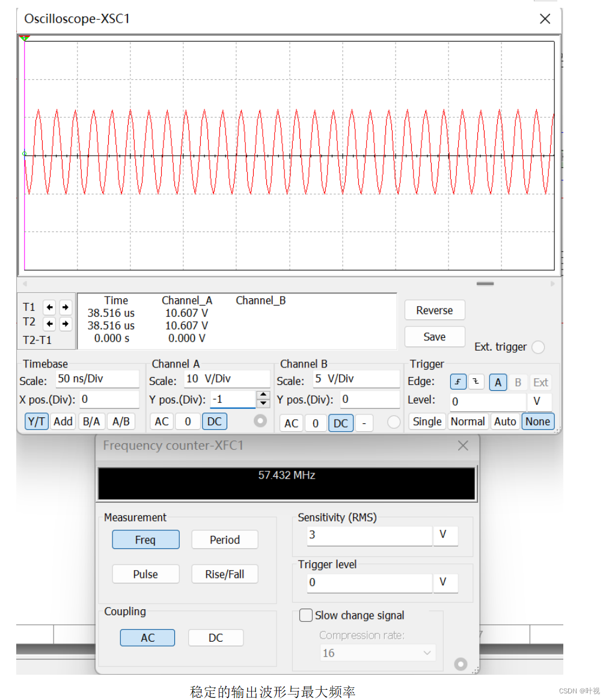Image resolution: width=609 pixels, height=700 pixels.
Task: Choose Single trigger mode
Action: [x=427, y=422]
